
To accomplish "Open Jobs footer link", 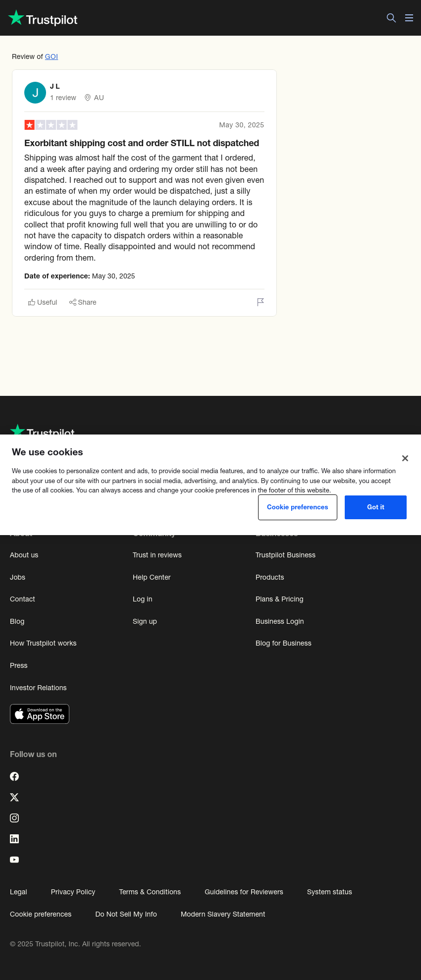I will click(x=17, y=577).
